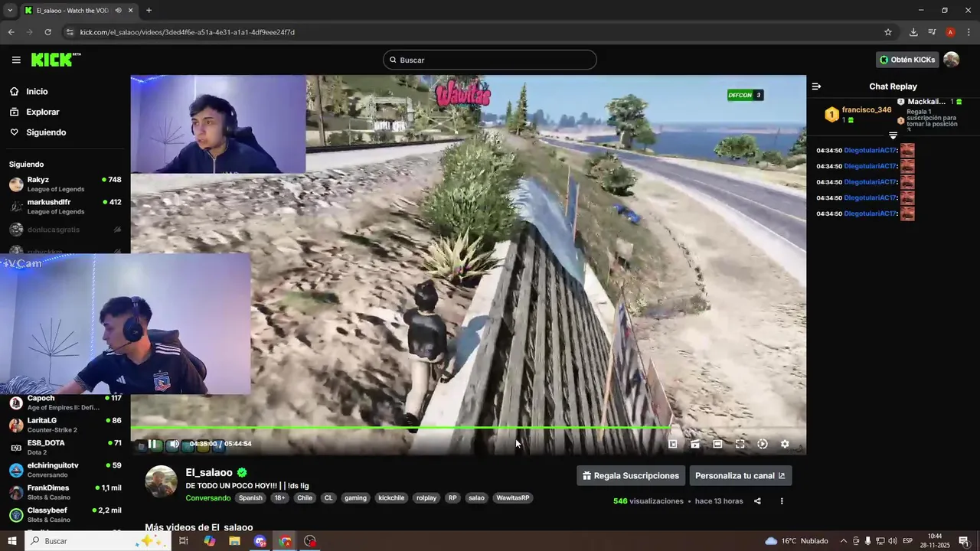
Task: Click the Buscar search field on Kick
Action: 490,60
